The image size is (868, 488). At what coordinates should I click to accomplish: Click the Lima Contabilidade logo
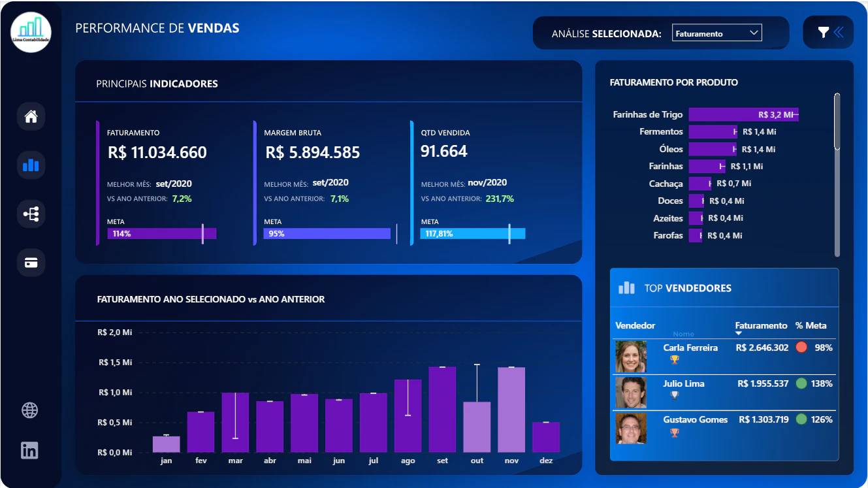point(31,32)
